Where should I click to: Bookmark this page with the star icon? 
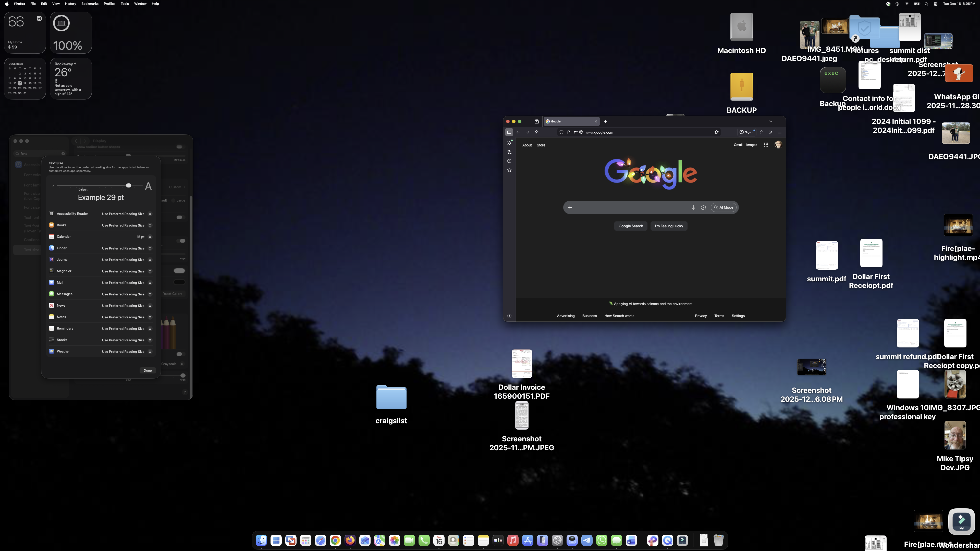(x=716, y=132)
